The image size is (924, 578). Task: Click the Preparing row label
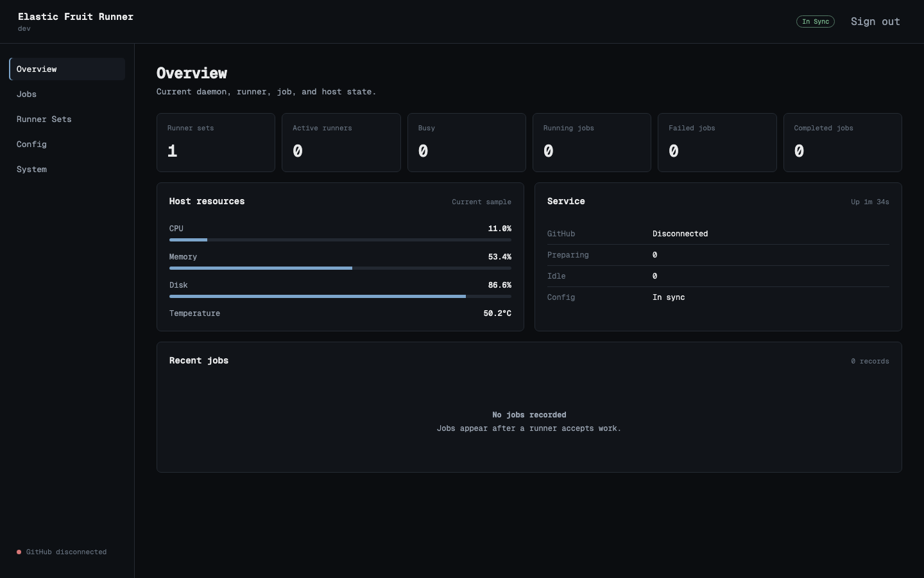coord(568,255)
